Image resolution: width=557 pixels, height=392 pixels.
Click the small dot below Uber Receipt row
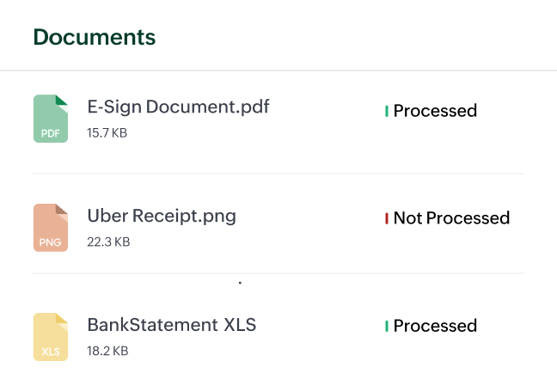pyautogui.click(x=240, y=282)
